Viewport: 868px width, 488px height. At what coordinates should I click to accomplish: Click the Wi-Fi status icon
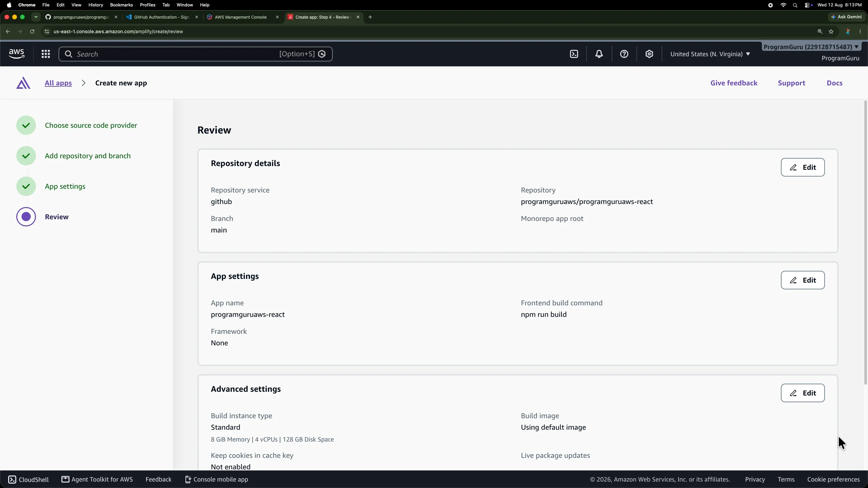(783, 5)
